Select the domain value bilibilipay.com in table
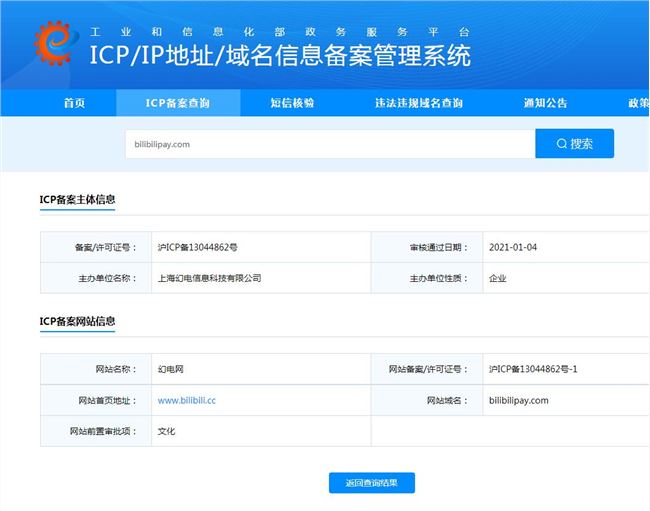 (519, 400)
